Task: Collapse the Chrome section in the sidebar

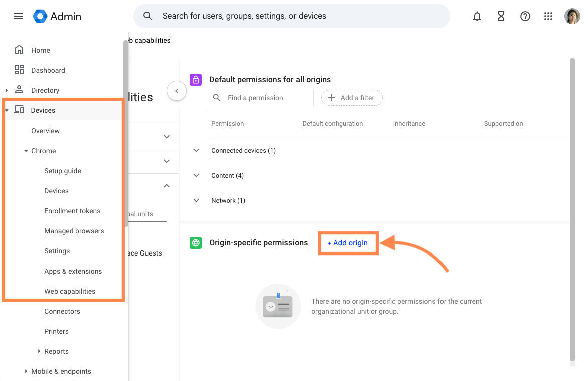Action: (26, 150)
